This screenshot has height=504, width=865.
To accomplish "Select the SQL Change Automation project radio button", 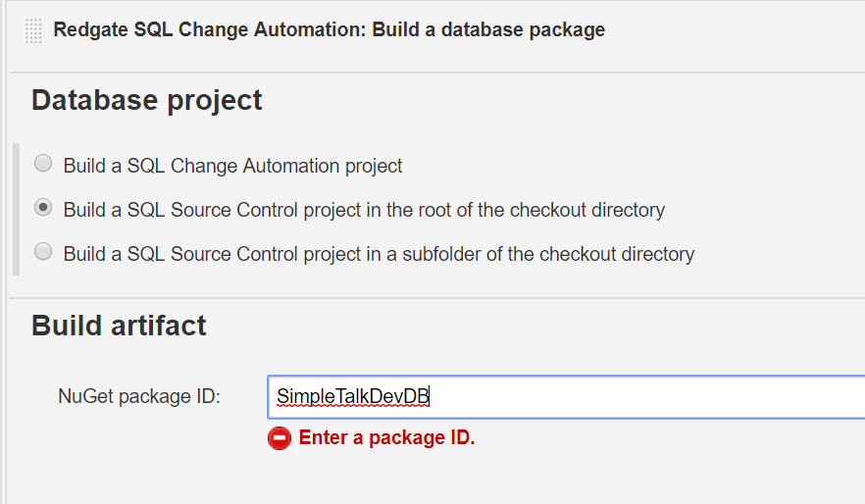I will coord(43,164).
